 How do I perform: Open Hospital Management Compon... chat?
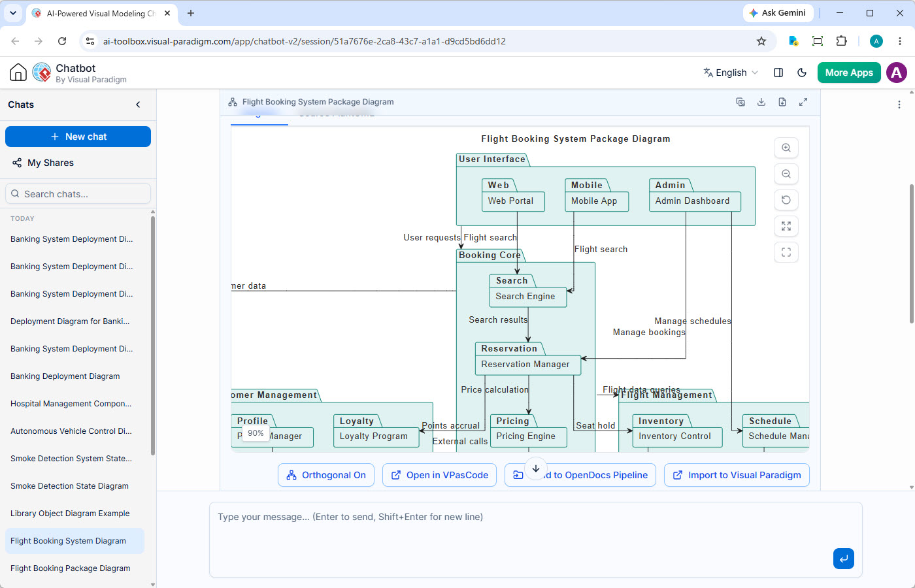pos(75,404)
